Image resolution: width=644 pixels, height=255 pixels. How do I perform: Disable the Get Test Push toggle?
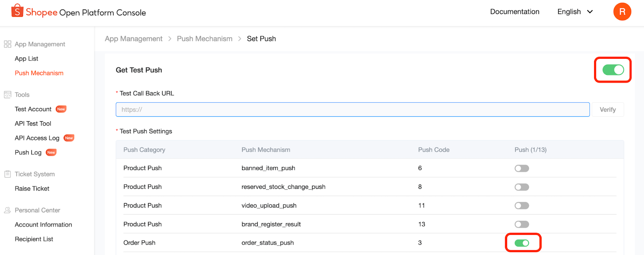[x=613, y=70]
